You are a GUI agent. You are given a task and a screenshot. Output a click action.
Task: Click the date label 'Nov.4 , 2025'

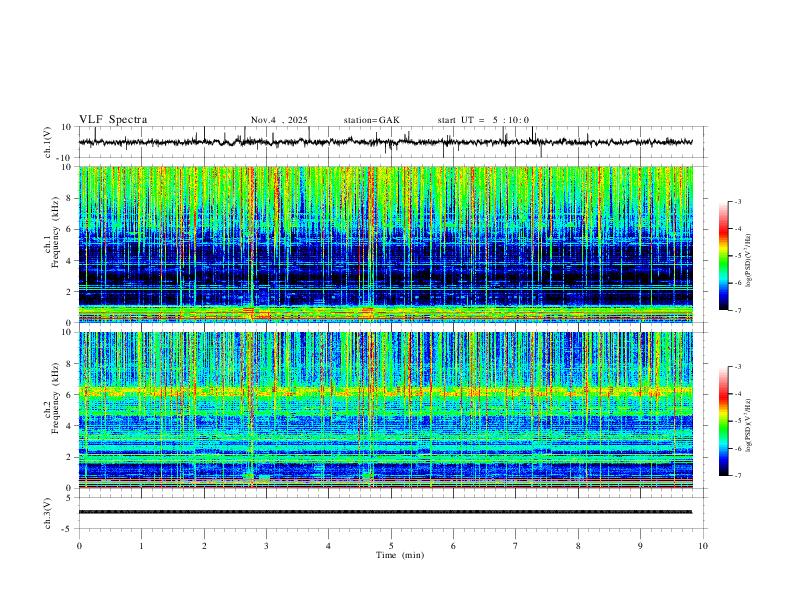279,120
